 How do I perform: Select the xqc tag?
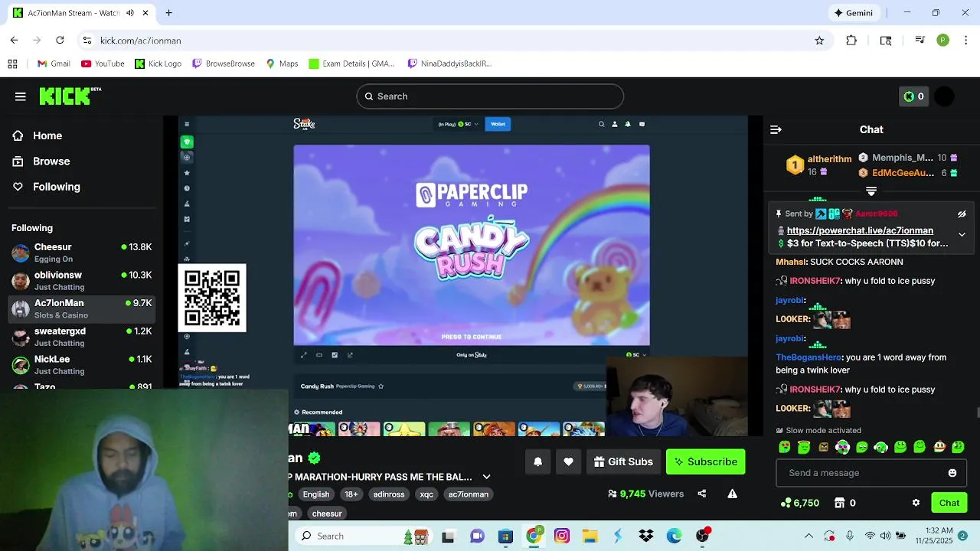(x=426, y=494)
